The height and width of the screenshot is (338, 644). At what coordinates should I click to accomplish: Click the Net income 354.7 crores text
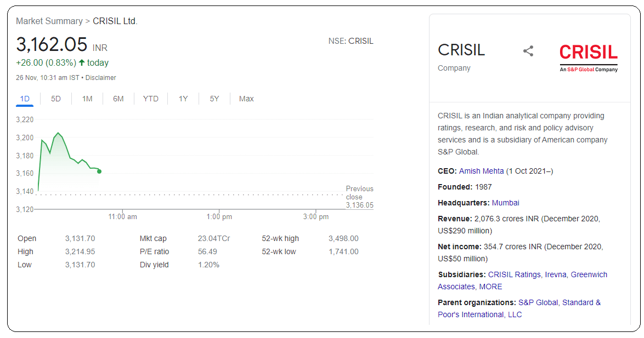[x=521, y=253]
